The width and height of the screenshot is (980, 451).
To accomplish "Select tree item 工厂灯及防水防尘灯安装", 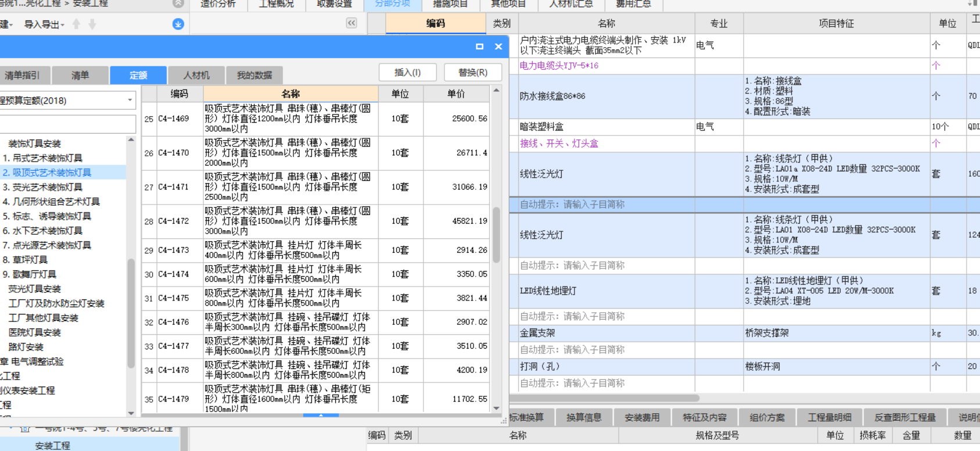I will click(56, 303).
